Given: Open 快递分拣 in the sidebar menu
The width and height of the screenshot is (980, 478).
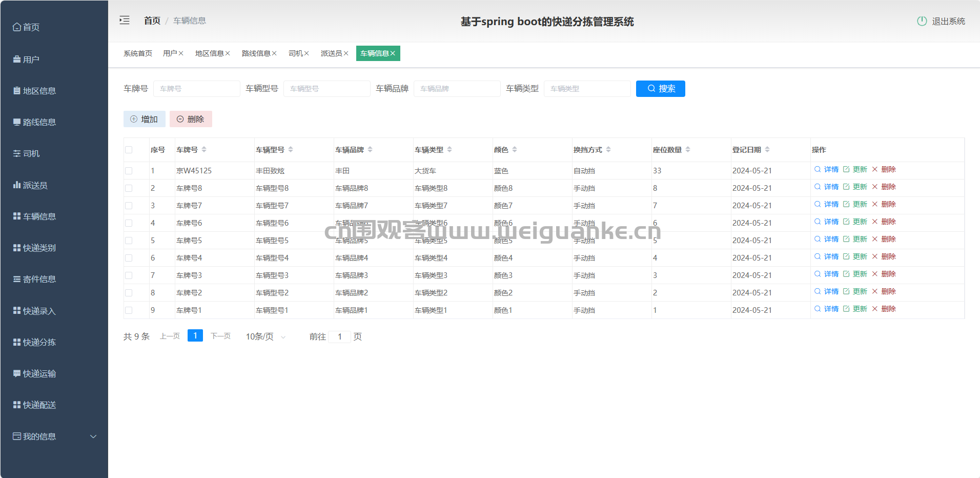Looking at the screenshot, I should 39,342.
